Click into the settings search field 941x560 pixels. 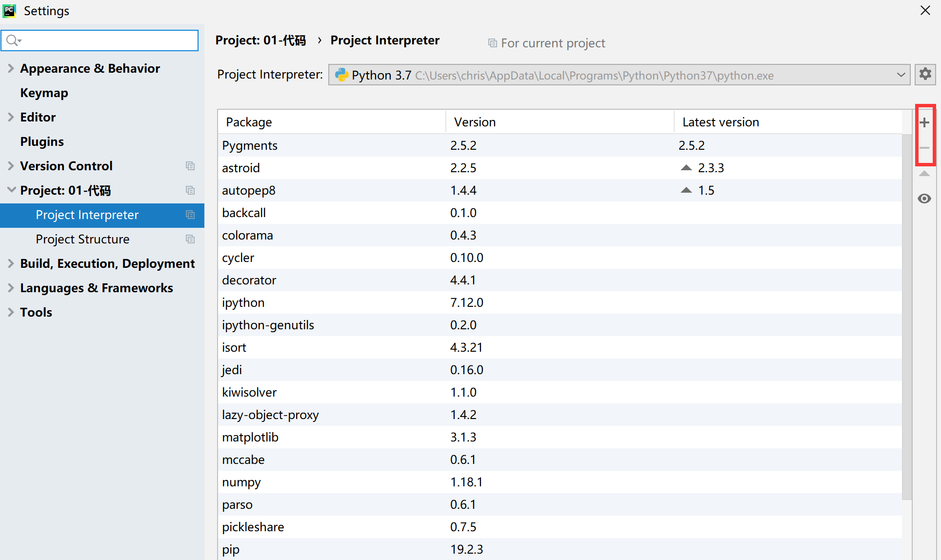tap(100, 40)
